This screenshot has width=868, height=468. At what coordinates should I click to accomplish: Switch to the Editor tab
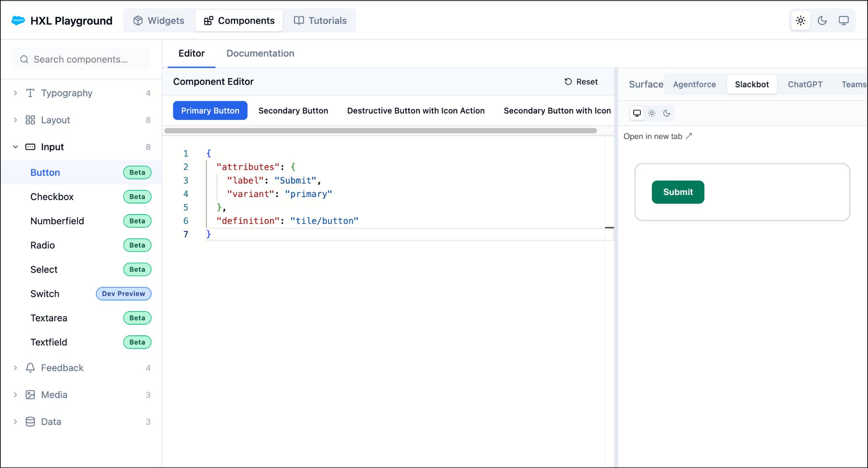[x=192, y=53]
